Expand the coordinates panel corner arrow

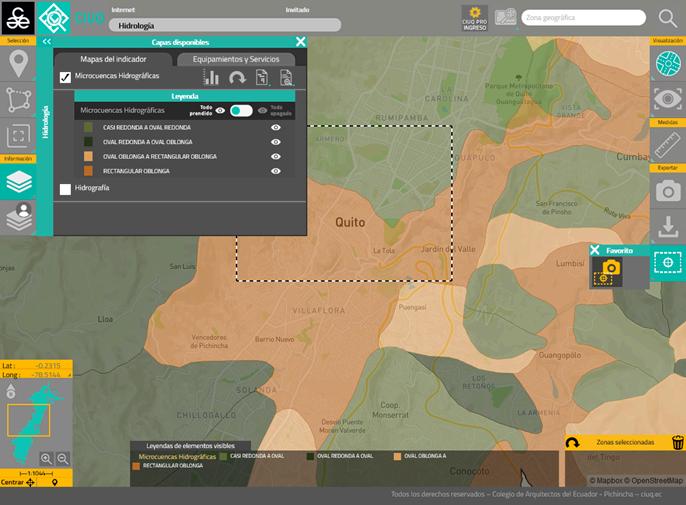(70, 375)
